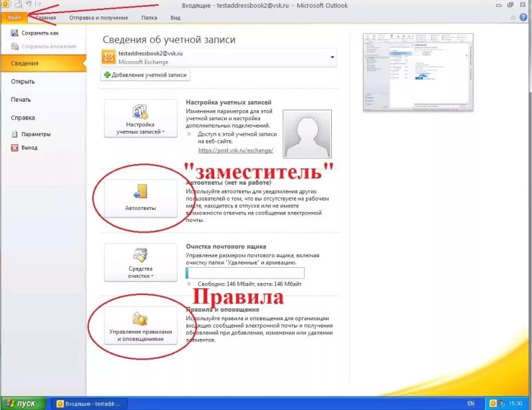Click the Входящие taskbar window button
The width and height of the screenshot is (532, 410).
tap(90, 403)
